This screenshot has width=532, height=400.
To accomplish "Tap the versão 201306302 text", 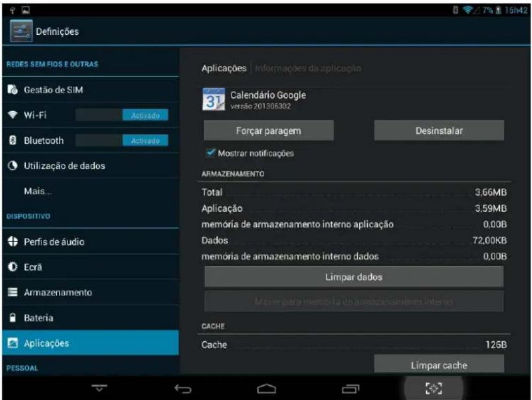I will [260, 106].
